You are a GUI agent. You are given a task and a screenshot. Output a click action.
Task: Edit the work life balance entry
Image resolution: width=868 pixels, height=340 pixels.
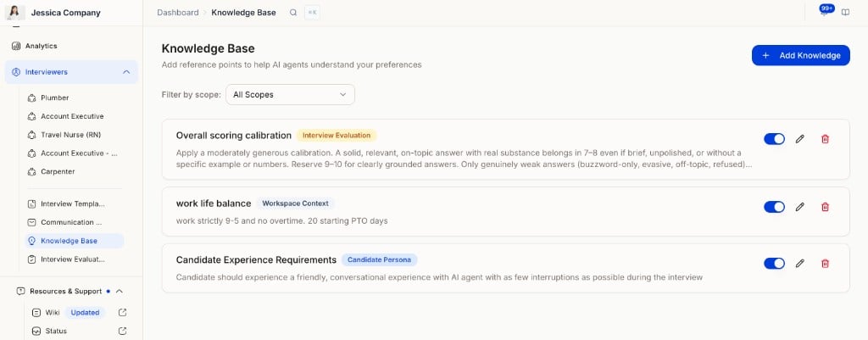point(799,207)
